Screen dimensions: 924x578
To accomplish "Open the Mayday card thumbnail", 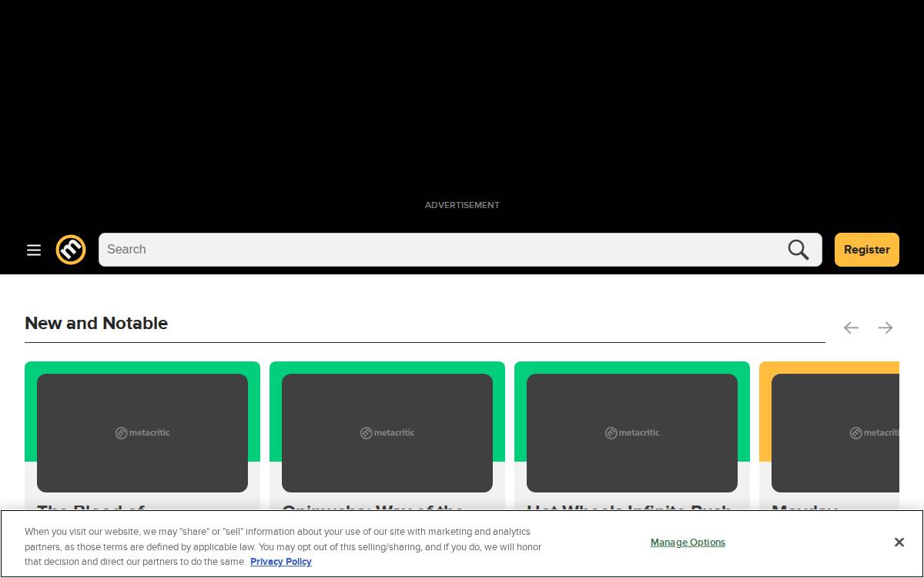I will point(835,433).
